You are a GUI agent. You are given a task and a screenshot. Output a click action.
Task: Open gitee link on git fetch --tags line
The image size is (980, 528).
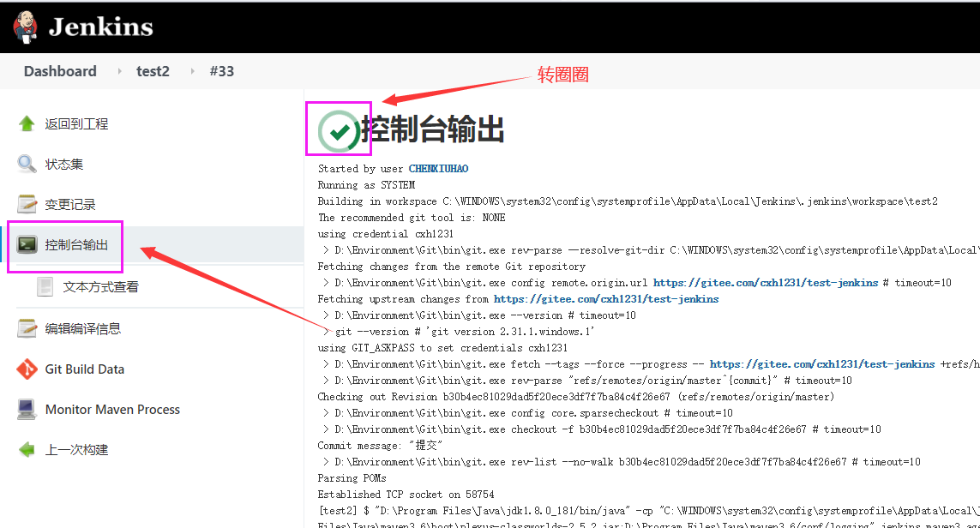[x=822, y=364]
